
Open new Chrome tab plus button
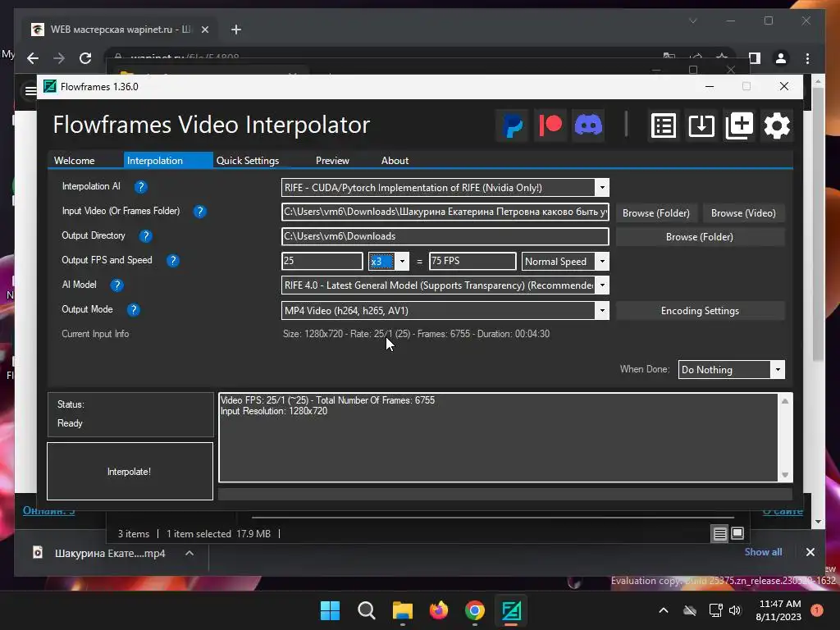click(235, 30)
